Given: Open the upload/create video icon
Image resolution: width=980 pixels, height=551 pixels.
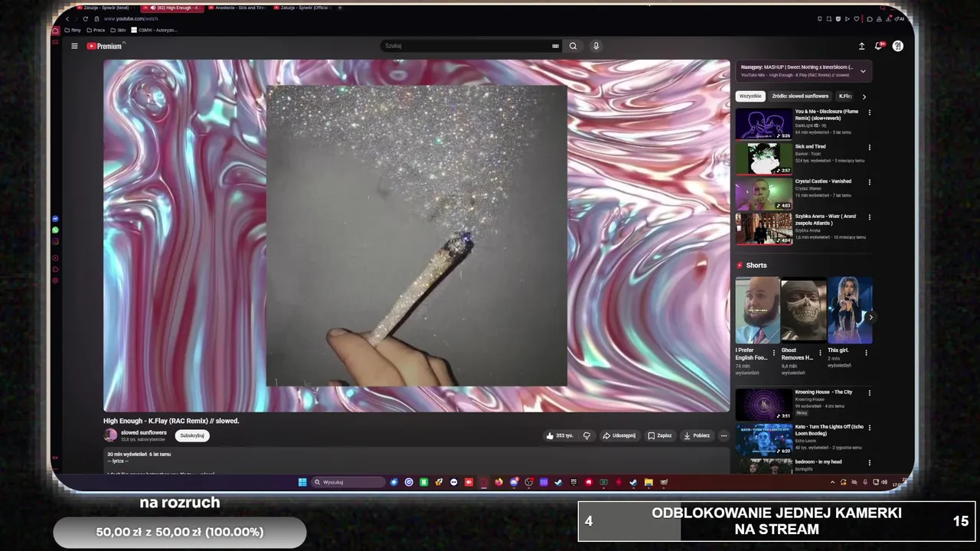Looking at the screenshot, I should coord(861,46).
